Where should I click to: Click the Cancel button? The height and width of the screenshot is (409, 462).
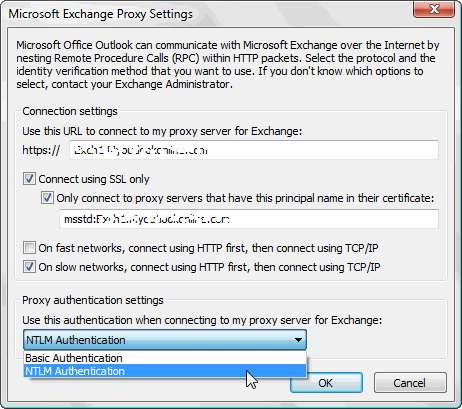410,383
